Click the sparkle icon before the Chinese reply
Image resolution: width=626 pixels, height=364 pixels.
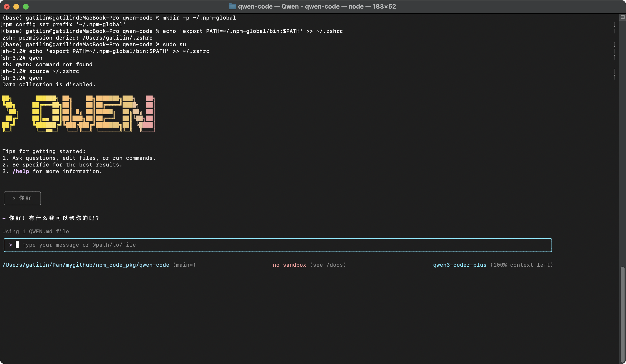pyautogui.click(x=4, y=218)
